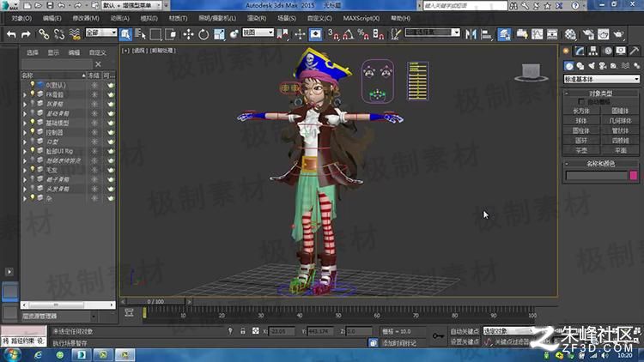
Task: Toggle the 3D Snaps magnet icon
Action: click(x=333, y=34)
